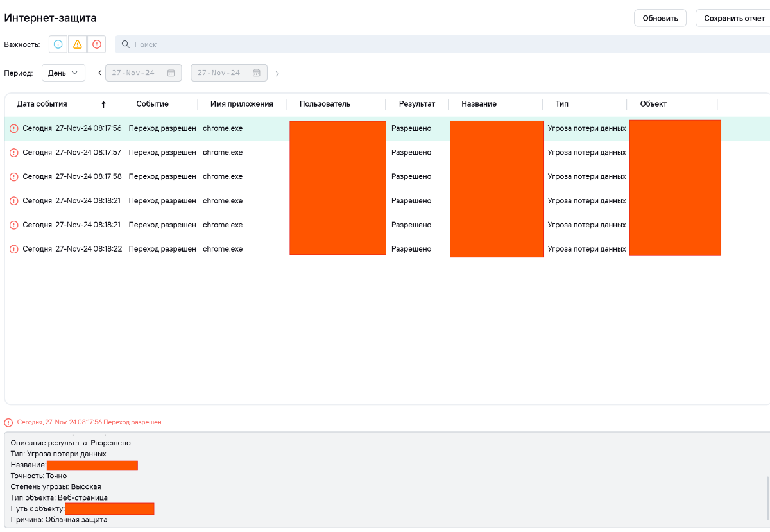Sort by the Имя приложения column header

click(x=242, y=104)
